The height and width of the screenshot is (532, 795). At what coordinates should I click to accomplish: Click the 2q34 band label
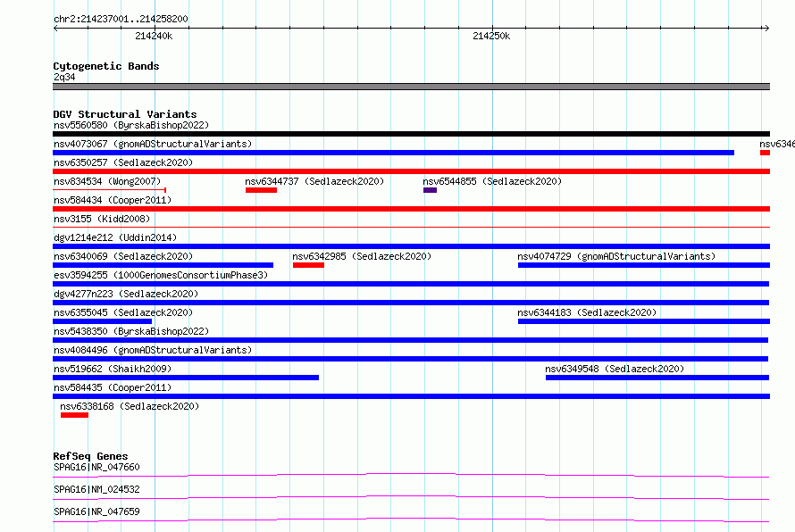(x=64, y=77)
